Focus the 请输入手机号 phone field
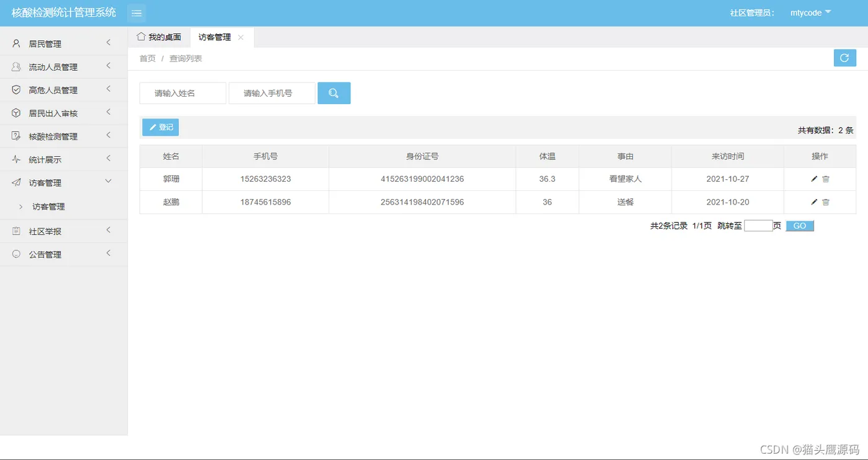Image resolution: width=868 pixels, height=460 pixels. [272, 93]
